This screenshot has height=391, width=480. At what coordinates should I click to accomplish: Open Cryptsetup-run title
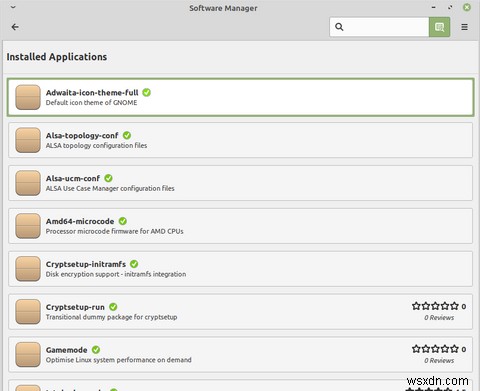[75, 307]
